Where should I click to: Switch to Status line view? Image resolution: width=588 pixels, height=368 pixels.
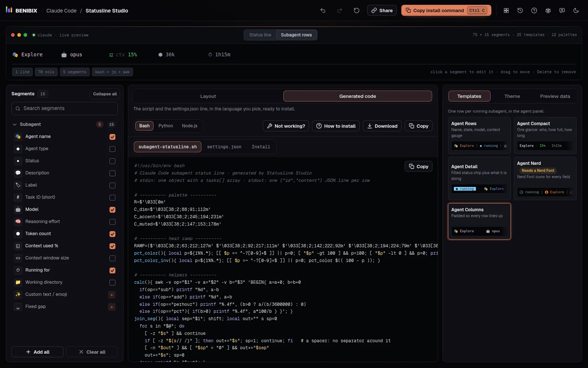[x=260, y=35]
